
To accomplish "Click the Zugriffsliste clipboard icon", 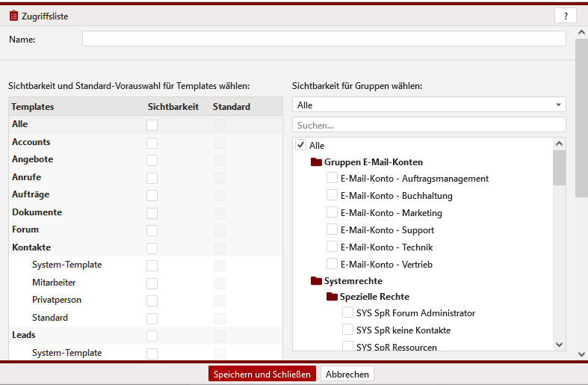I will (x=13, y=16).
